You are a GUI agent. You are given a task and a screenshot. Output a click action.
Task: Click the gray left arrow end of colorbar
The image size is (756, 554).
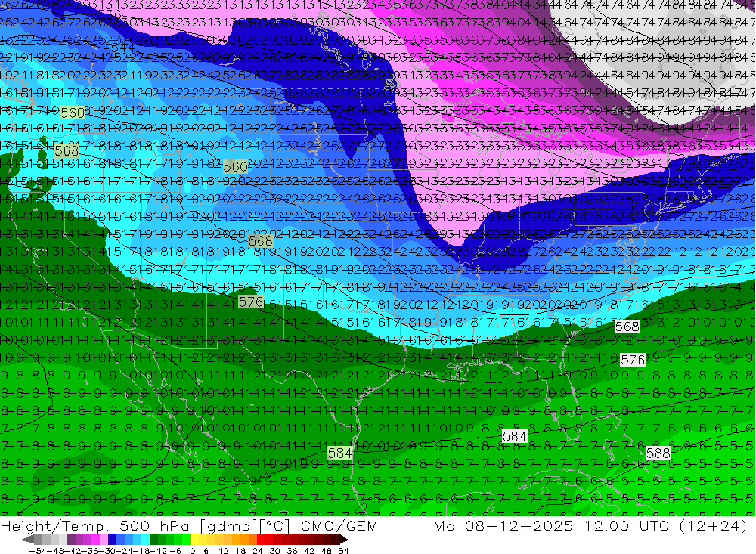(x=27, y=539)
